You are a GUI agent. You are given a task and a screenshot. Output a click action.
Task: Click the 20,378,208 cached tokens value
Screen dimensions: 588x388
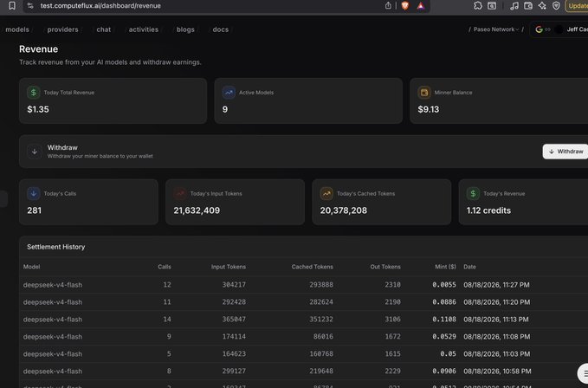tap(344, 210)
